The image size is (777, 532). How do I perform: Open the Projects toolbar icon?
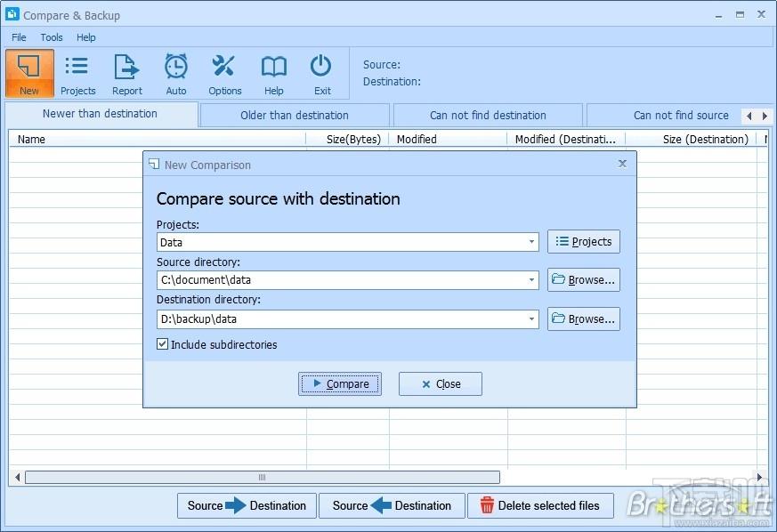[x=77, y=73]
